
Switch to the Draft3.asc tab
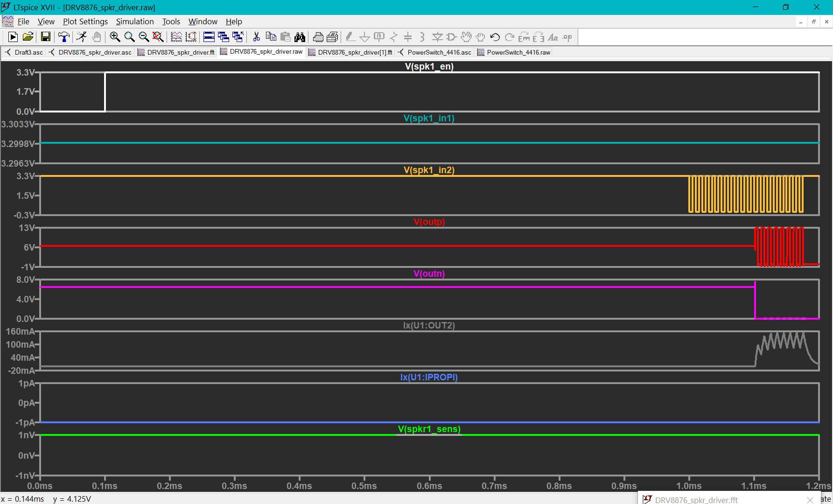point(24,52)
